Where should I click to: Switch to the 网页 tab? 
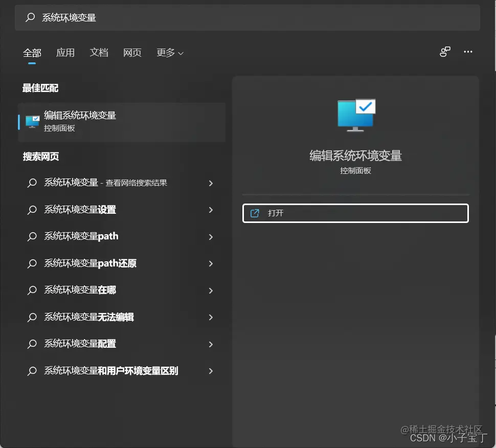(x=132, y=52)
